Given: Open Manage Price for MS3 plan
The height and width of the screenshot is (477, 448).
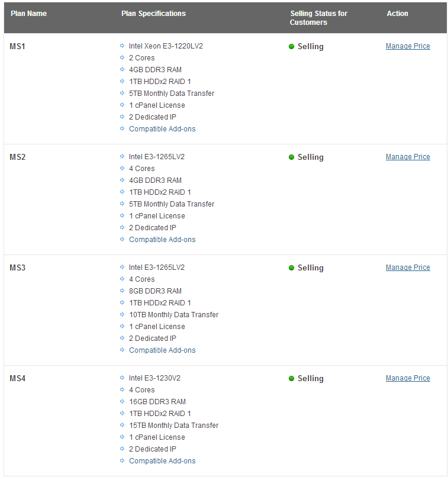Looking at the screenshot, I should (408, 267).
